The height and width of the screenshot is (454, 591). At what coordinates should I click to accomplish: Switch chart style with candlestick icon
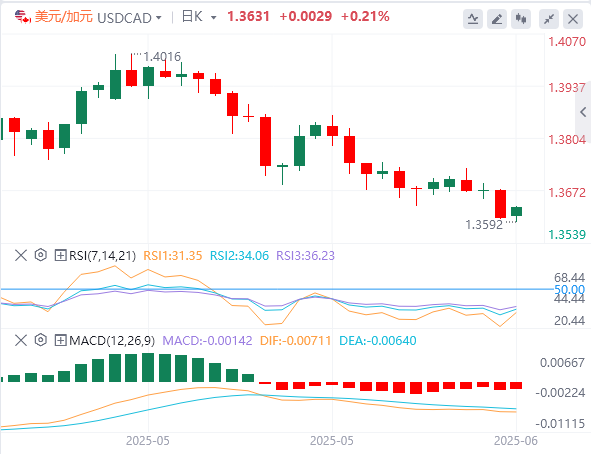click(521, 18)
